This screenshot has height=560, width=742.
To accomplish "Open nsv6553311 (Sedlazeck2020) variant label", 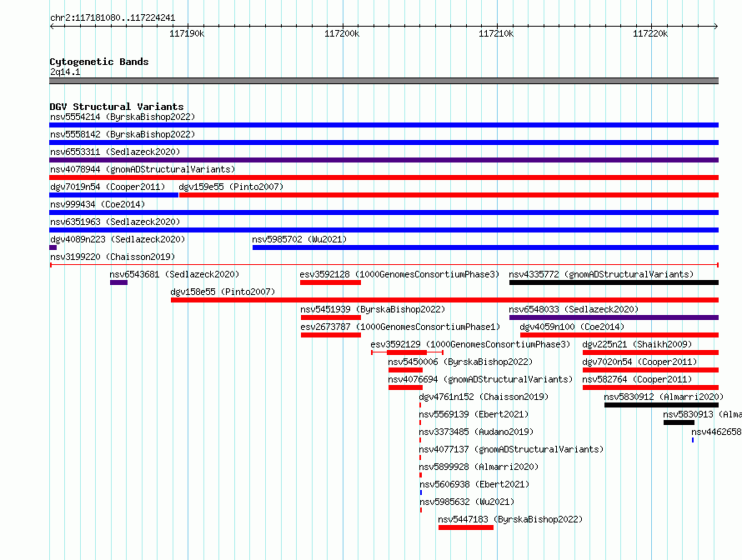I will 115,152.
